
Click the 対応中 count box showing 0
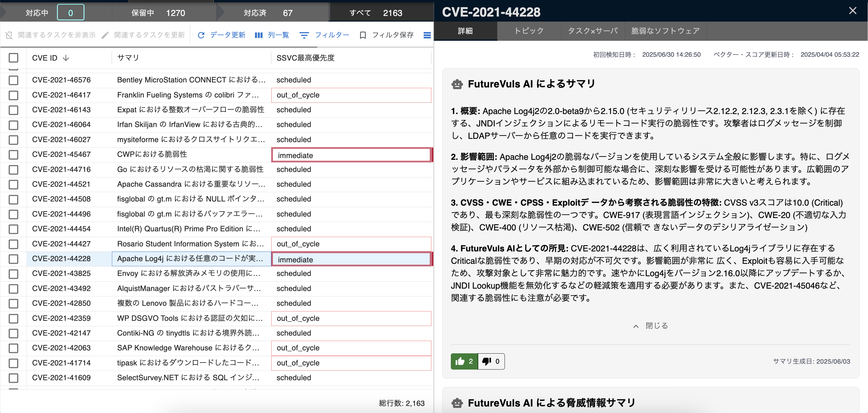coord(71,13)
